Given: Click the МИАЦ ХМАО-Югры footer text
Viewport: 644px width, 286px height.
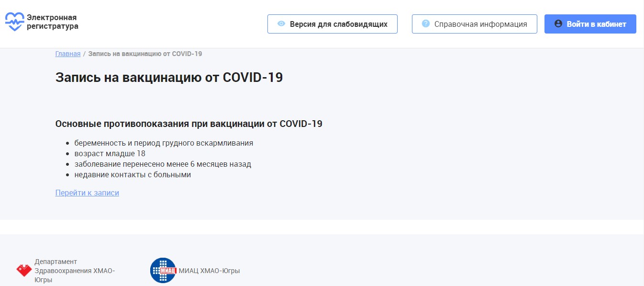Looking at the screenshot, I should pos(209,271).
